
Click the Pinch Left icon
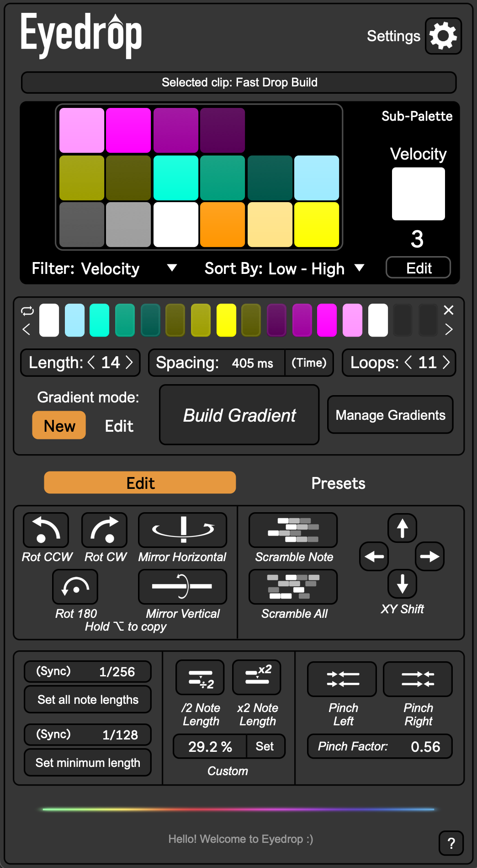coord(342,679)
